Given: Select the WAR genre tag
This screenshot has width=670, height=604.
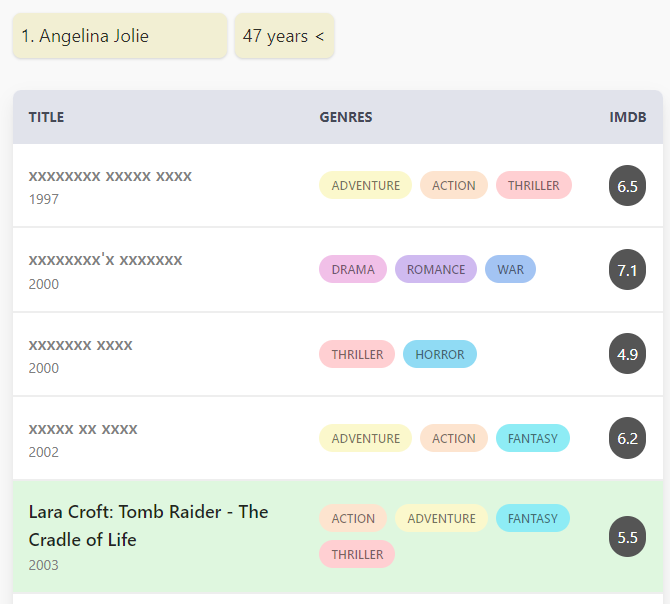Looking at the screenshot, I should [x=510, y=270].
